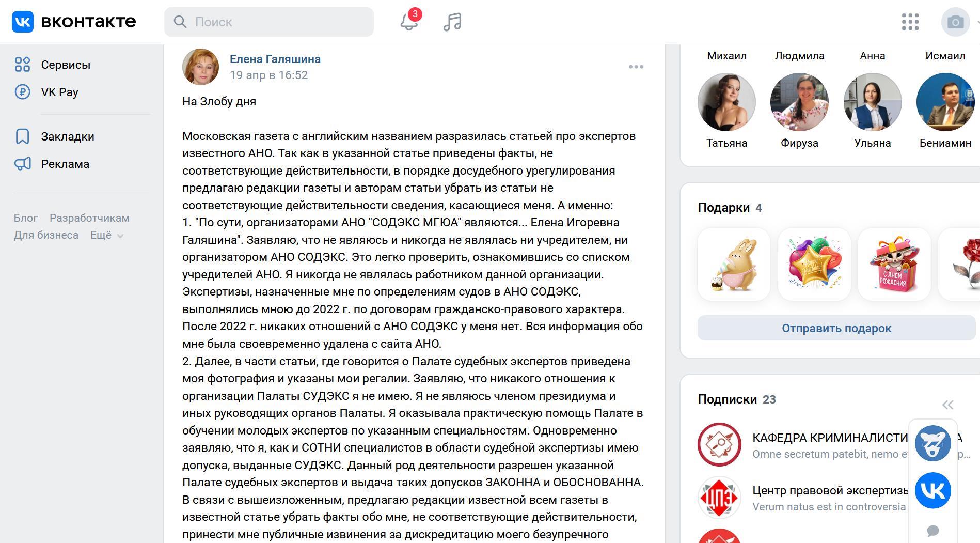Click the Отправить подарок button

(x=836, y=328)
